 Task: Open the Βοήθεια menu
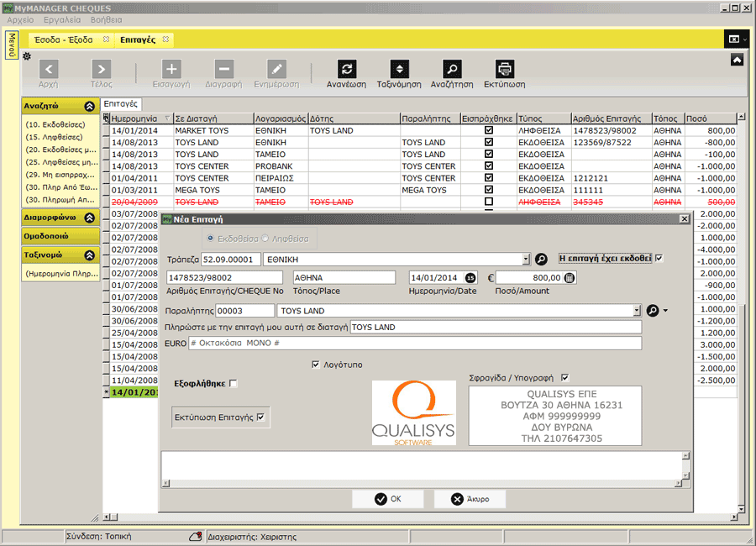[x=106, y=20]
